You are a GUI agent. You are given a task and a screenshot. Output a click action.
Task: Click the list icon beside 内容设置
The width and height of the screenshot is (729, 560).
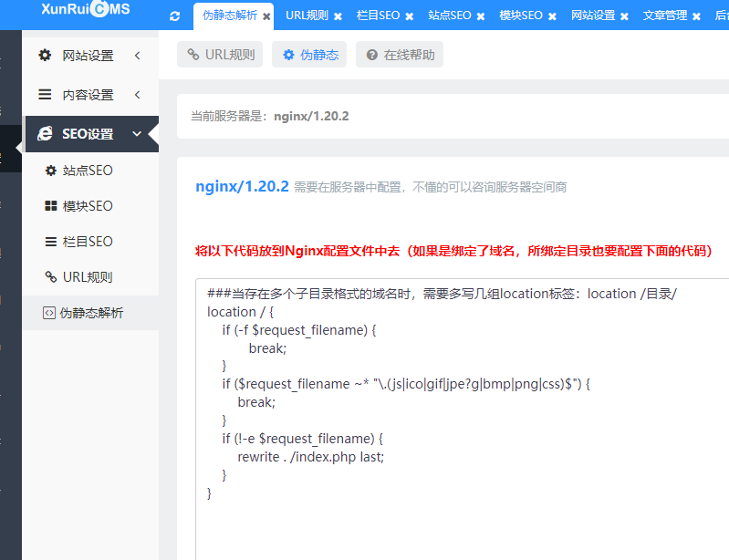(45, 95)
